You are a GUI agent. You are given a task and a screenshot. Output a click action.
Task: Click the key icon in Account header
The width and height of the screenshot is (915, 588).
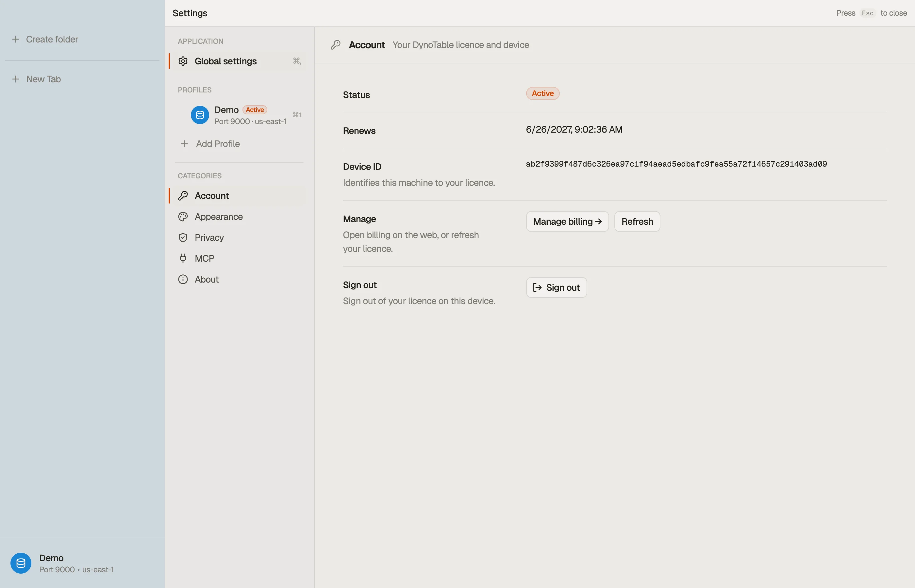(336, 45)
